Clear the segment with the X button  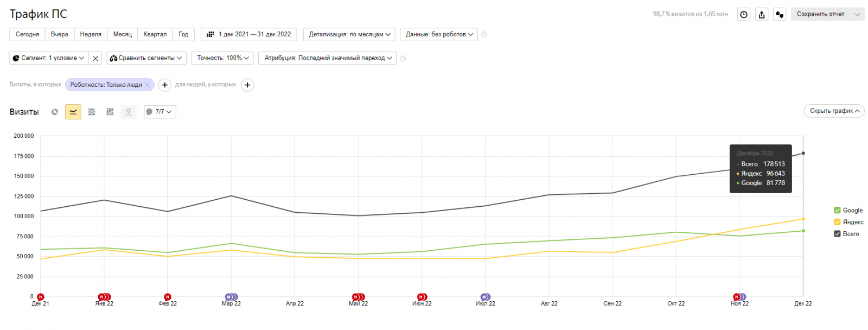coord(95,58)
